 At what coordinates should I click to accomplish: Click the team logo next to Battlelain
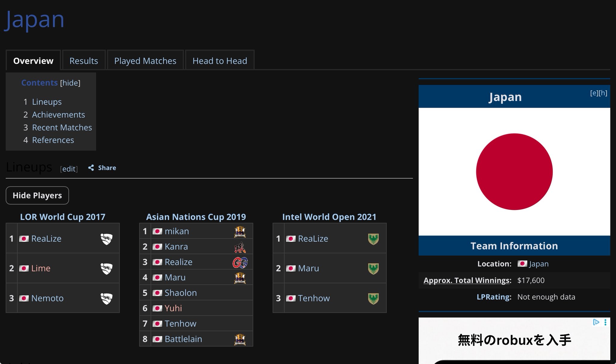point(240,339)
